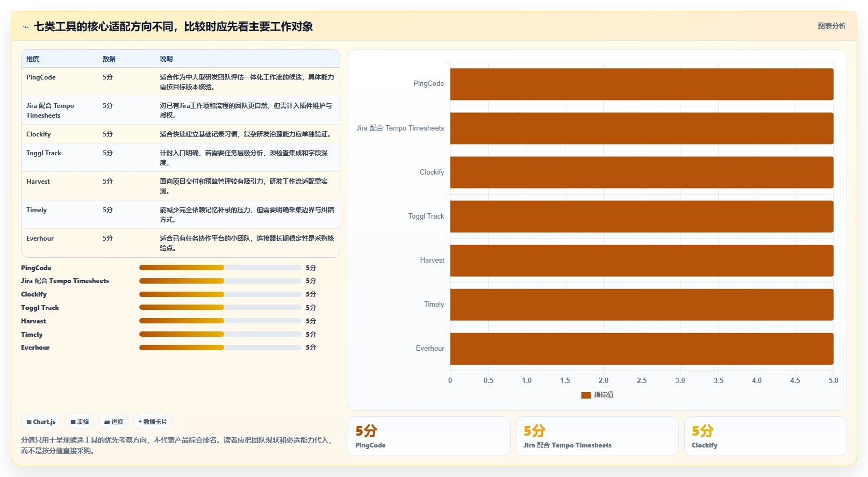Click Toggl Track label in progress list

[40, 308]
